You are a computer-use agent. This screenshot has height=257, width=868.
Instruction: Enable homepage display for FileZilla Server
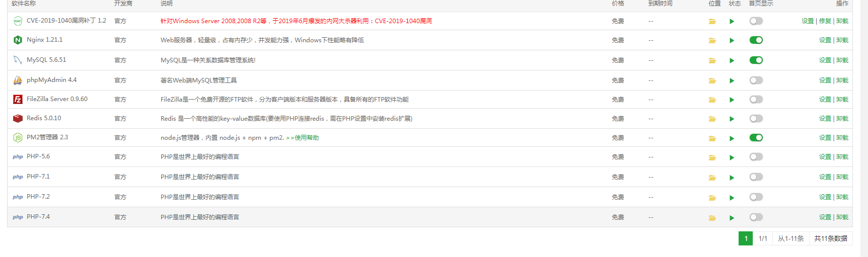click(x=756, y=100)
